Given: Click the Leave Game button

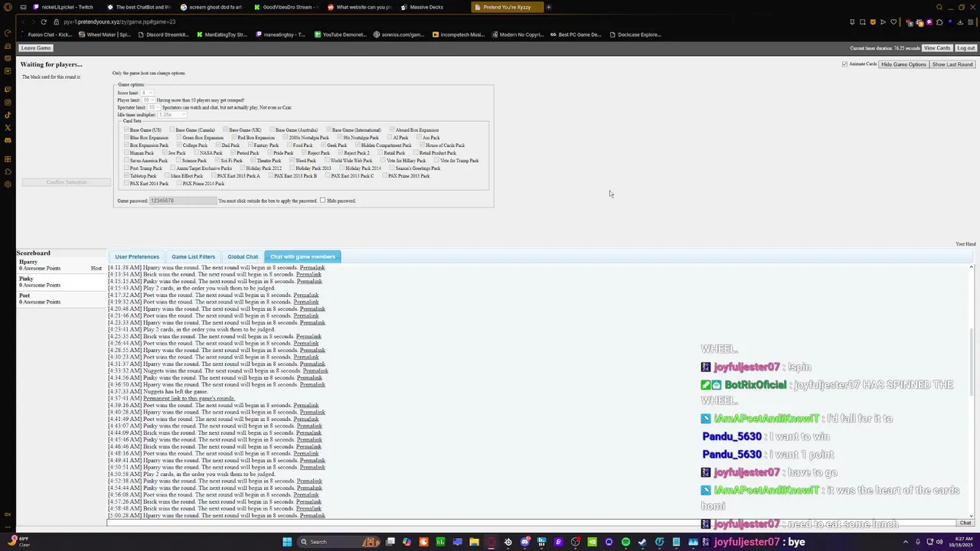Looking at the screenshot, I should point(36,48).
